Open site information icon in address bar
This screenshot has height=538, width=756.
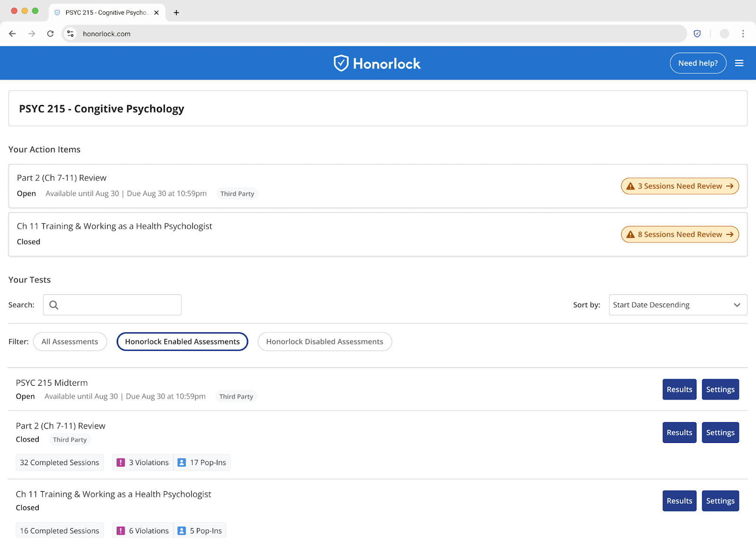pos(70,34)
